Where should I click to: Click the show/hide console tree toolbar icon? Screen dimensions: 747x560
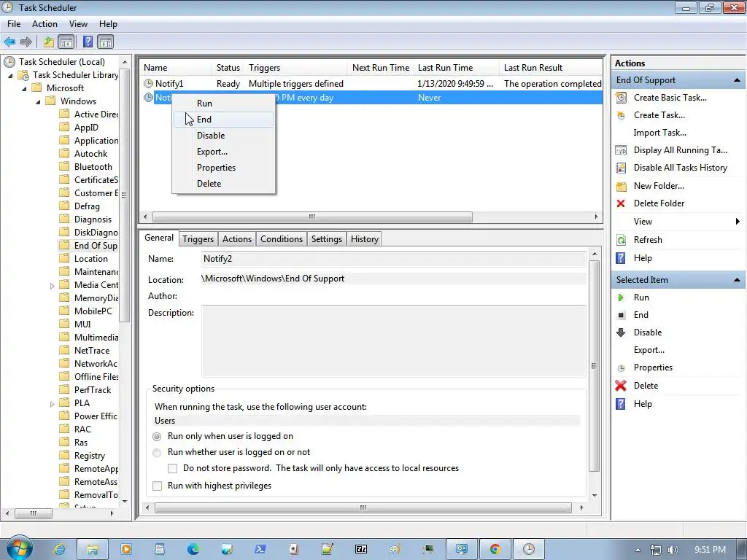[x=66, y=42]
